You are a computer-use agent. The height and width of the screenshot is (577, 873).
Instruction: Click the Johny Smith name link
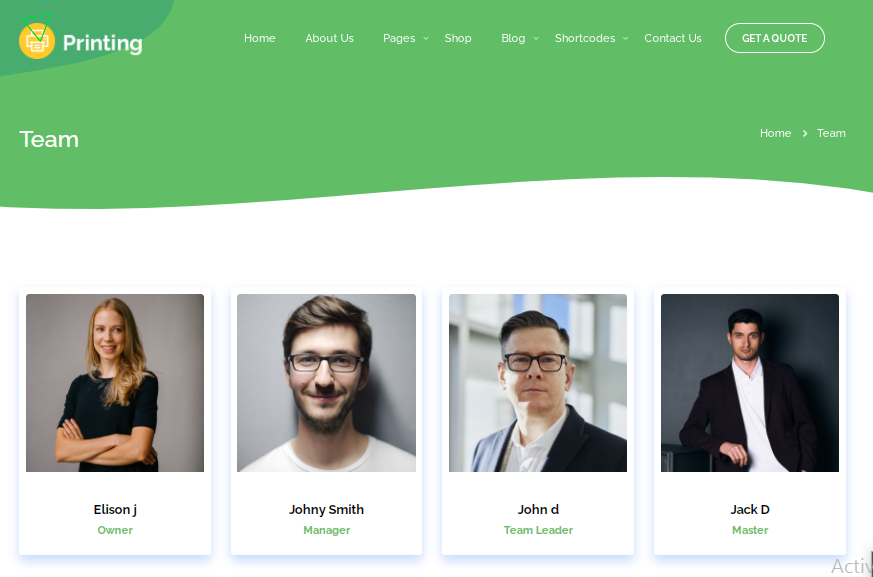click(x=326, y=510)
